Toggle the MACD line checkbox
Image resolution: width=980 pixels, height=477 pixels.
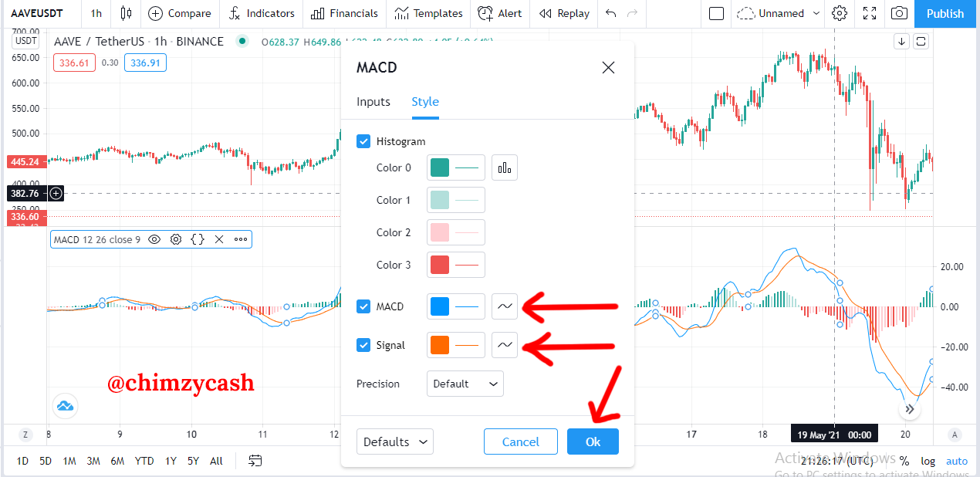(363, 306)
